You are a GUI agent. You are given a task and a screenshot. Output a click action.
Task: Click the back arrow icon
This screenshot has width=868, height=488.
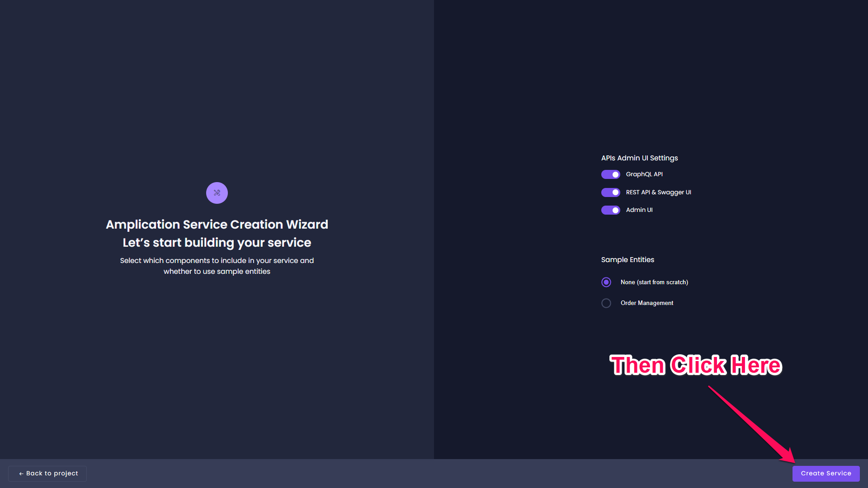[21, 474]
